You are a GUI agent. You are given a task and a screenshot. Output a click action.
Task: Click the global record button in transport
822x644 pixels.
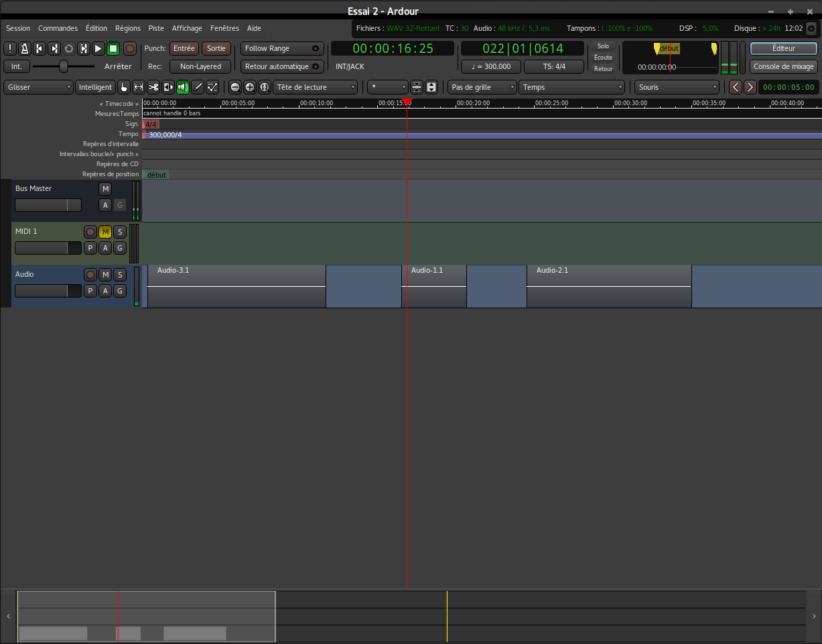click(x=130, y=48)
